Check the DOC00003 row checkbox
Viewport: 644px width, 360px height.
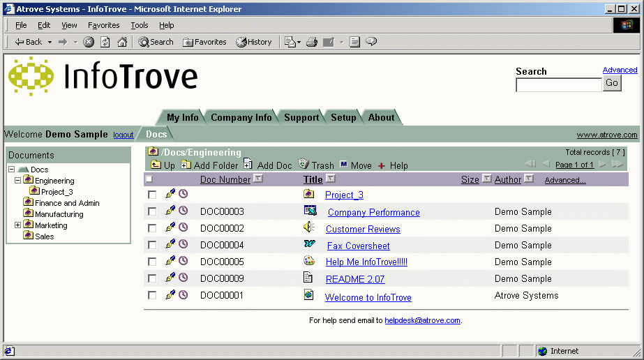click(x=152, y=211)
